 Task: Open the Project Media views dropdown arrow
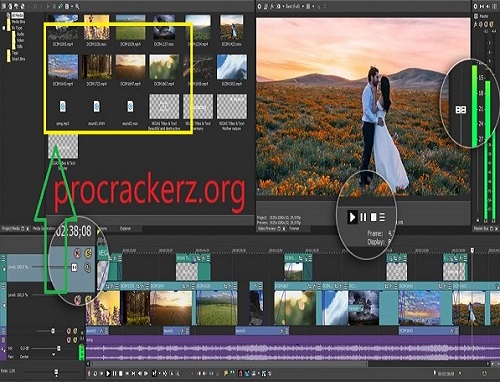point(72,6)
